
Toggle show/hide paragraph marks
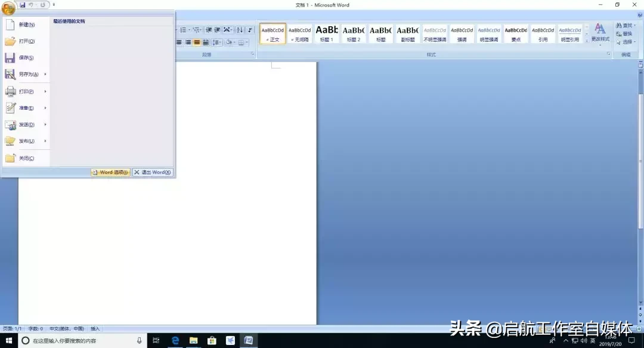point(250,29)
